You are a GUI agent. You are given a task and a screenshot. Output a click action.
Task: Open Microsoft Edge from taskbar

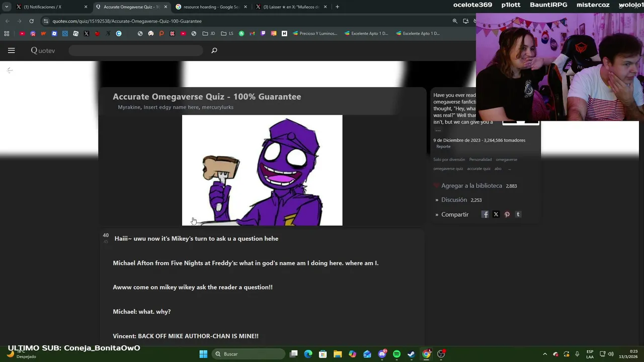(x=308, y=354)
